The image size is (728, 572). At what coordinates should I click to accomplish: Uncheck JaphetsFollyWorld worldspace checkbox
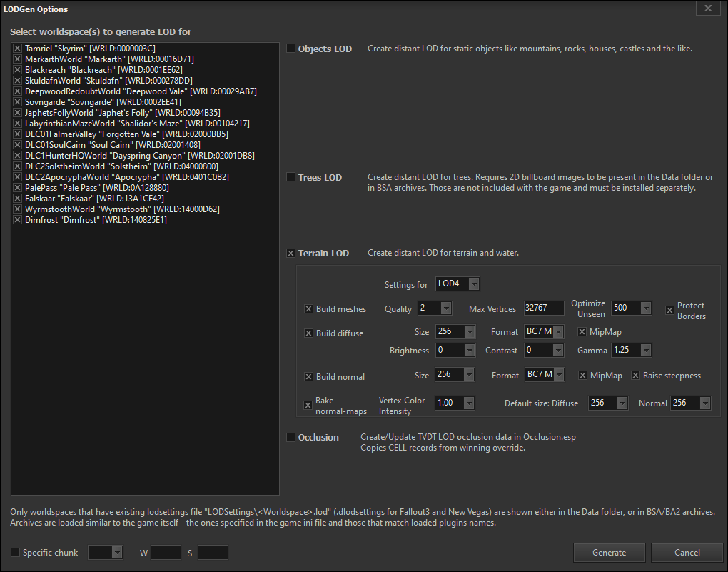pyautogui.click(x=17, y=112)
